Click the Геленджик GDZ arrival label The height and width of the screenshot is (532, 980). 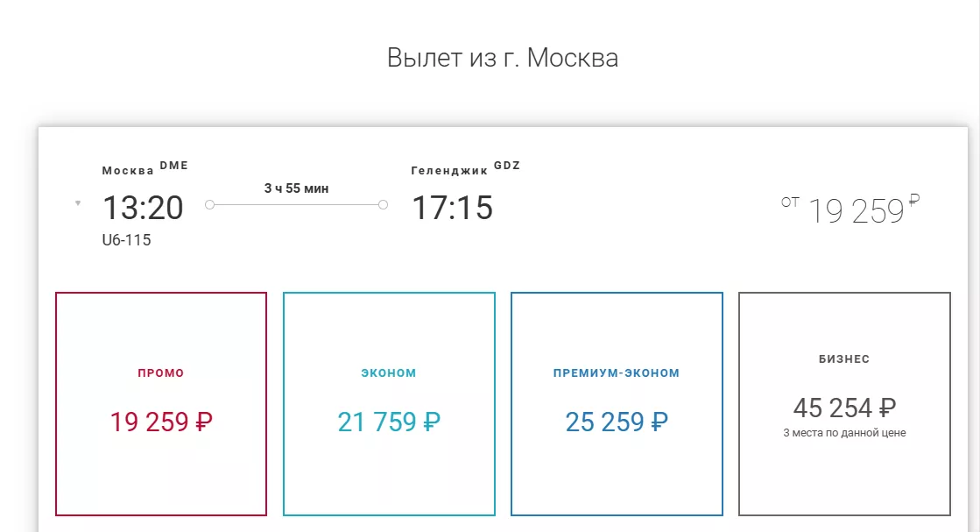click(465, 169)
